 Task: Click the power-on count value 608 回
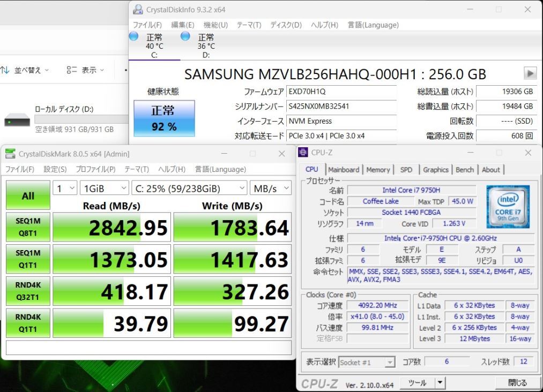507,135
